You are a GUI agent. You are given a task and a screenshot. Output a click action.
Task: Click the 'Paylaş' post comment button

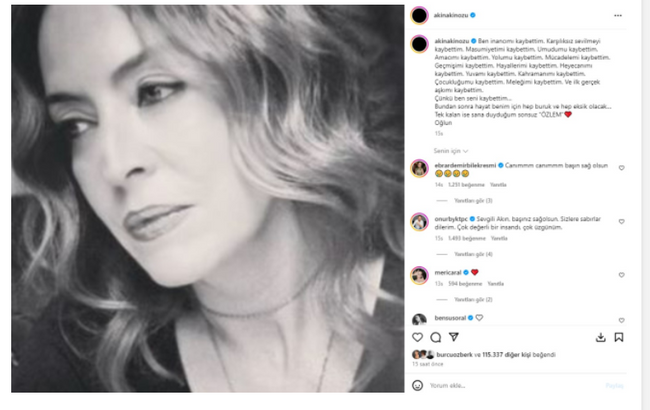pyautogui.click(x=615, y=385)
